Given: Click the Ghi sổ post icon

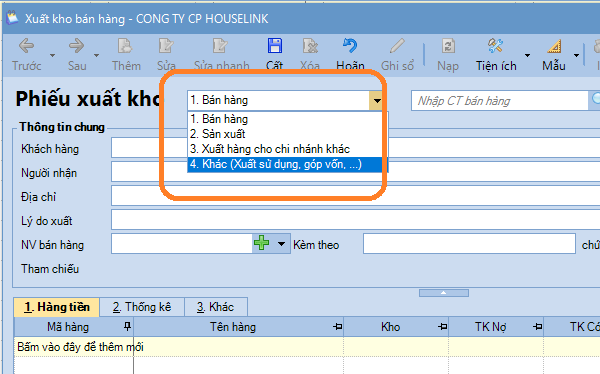Looking at the screenshot, I should pyautogui.click(x=397, y=46).
